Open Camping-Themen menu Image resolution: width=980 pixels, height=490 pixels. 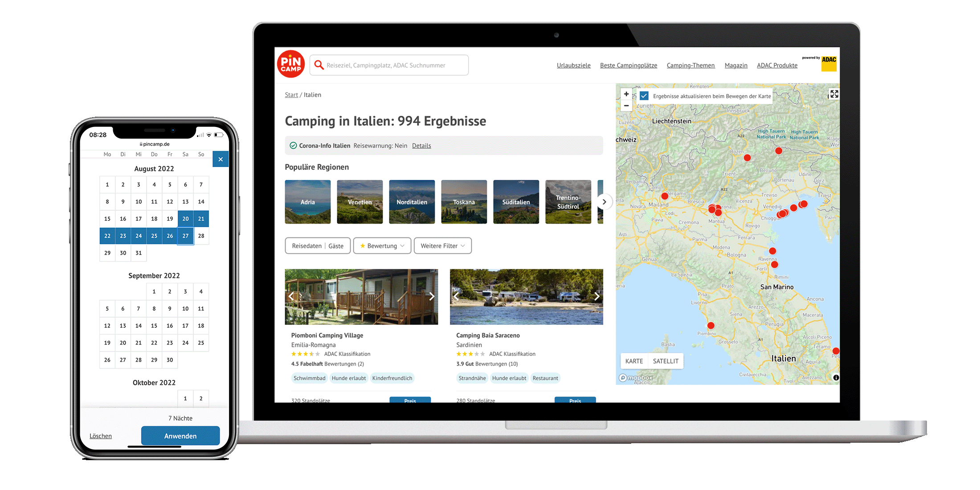click(x=690, y=65)
